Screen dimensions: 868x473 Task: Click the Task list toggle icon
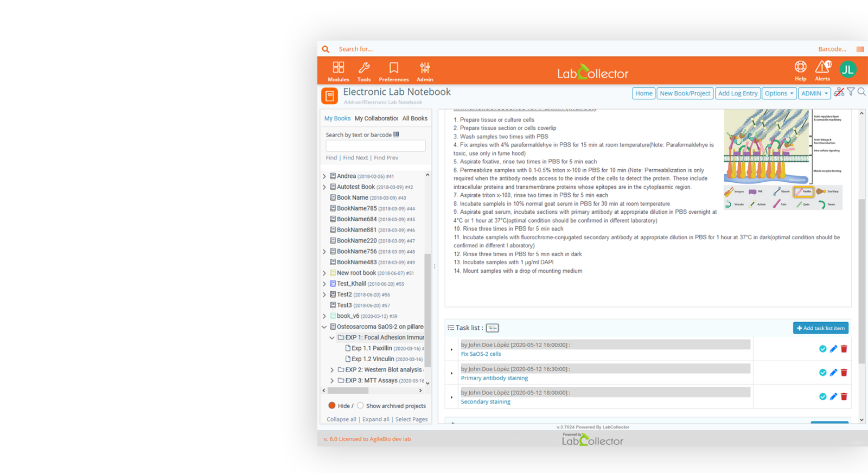(x=493, y=328)
